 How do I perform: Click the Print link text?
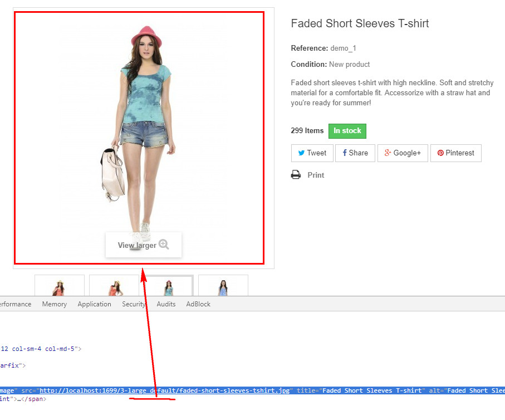(316, 175)
